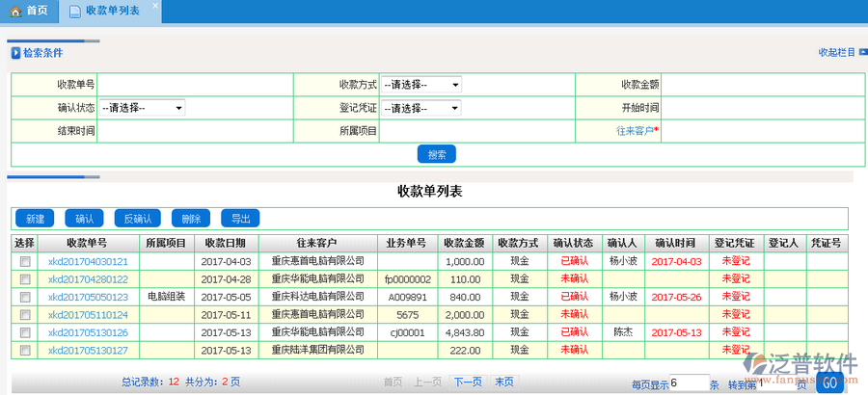Click the home icon on 首页 tab
Viewport: 868px width, 395px height.
coord(15,12)
